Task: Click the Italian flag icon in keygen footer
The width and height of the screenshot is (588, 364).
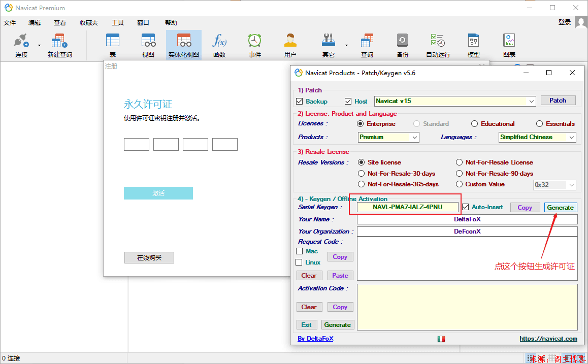Action: click(441, 339)
